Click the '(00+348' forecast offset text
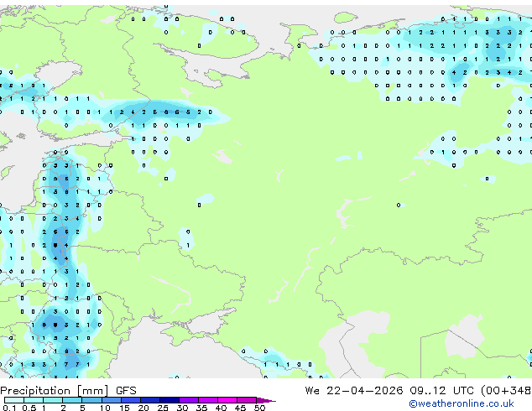Screen dimensions: 532x411 pos(506,391)
